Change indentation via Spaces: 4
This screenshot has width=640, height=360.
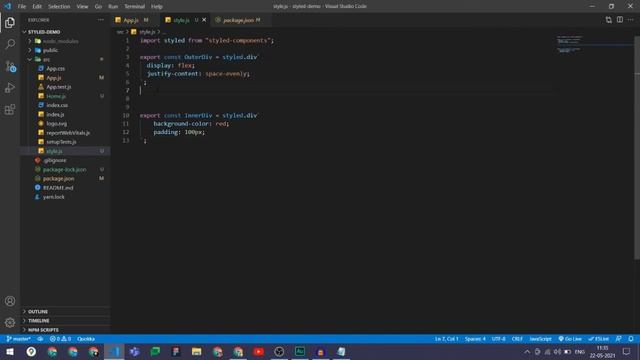(476, 339)
